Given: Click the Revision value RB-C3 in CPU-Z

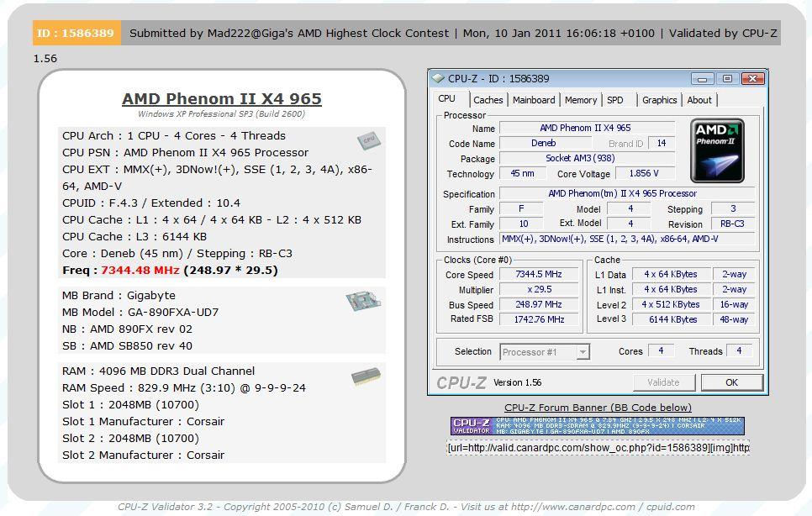Looking at the screenshot, I should [x=732, y=224].
